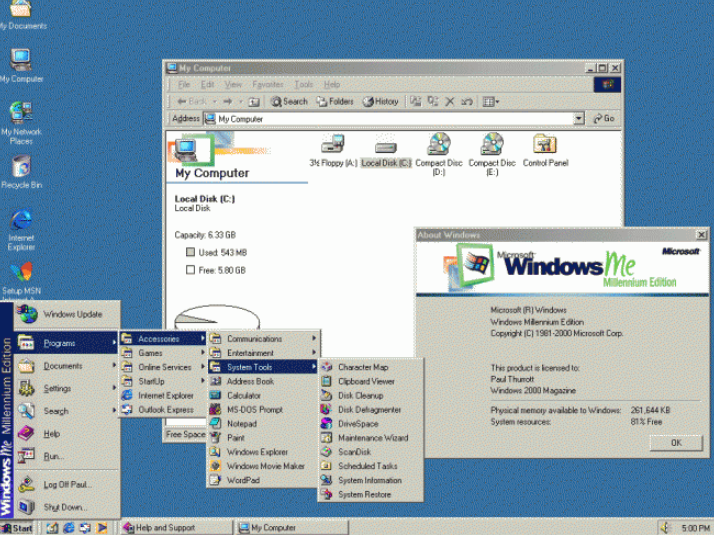
Task: Open Scheduled Tasks
Action: click(371, 466)
